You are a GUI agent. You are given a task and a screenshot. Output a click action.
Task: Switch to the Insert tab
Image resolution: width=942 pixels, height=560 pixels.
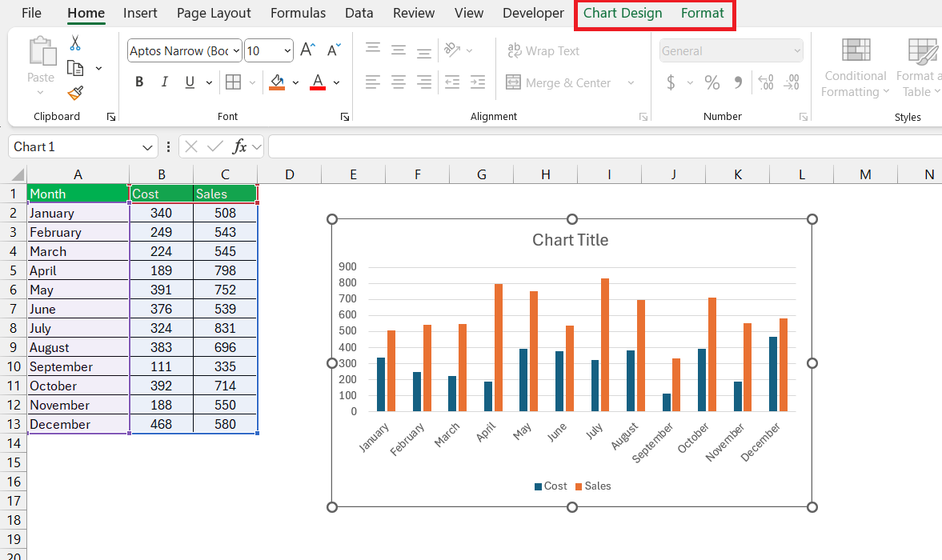coord(140,14)
